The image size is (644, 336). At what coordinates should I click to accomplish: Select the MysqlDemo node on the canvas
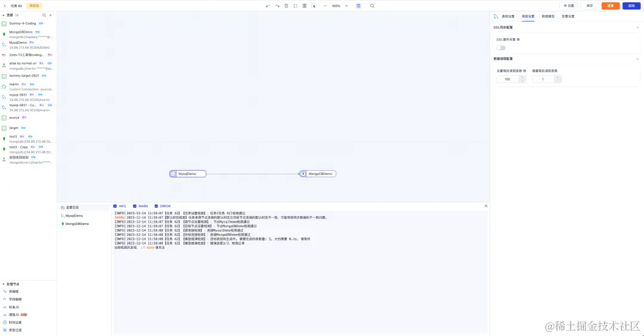[188, 174]
